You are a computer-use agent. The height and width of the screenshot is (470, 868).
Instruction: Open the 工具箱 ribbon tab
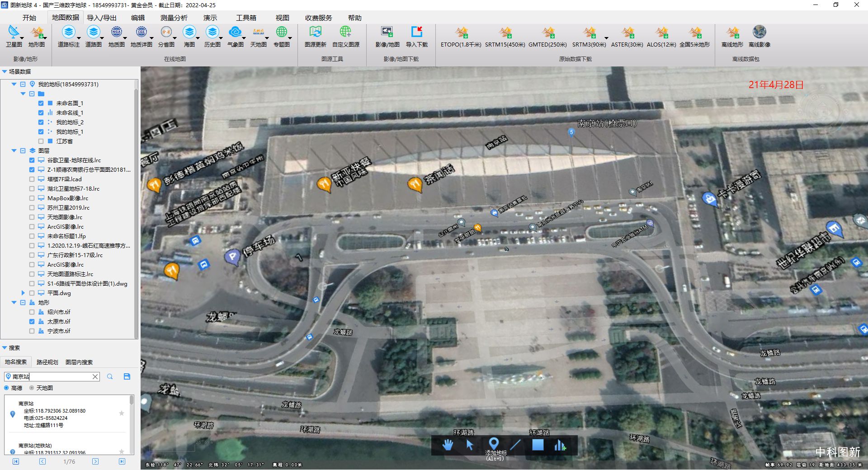coord(246,18)
